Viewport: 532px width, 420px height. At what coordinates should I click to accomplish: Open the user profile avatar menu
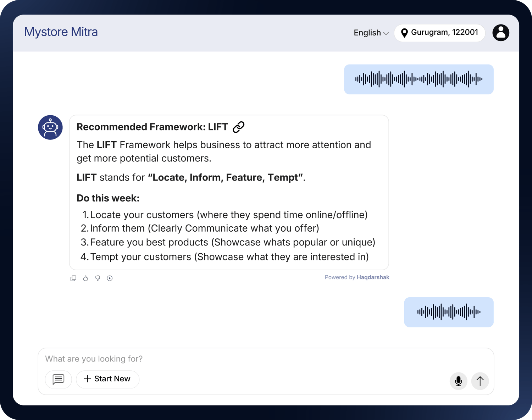500,33
